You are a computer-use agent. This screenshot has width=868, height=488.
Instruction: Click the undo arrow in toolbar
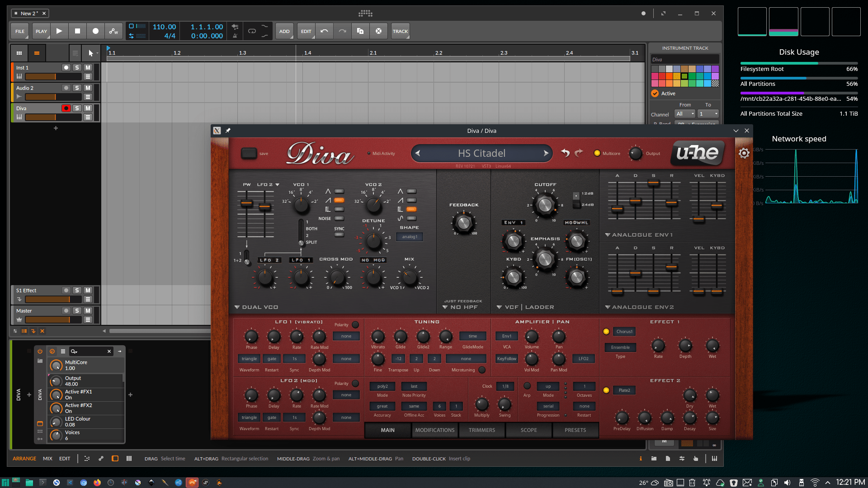pos(324,31)
